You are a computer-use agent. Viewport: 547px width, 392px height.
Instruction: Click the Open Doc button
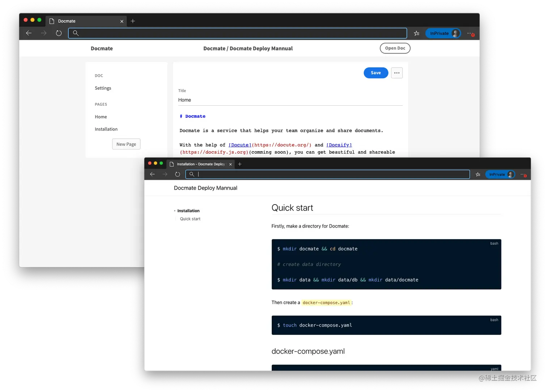[395, 48]
